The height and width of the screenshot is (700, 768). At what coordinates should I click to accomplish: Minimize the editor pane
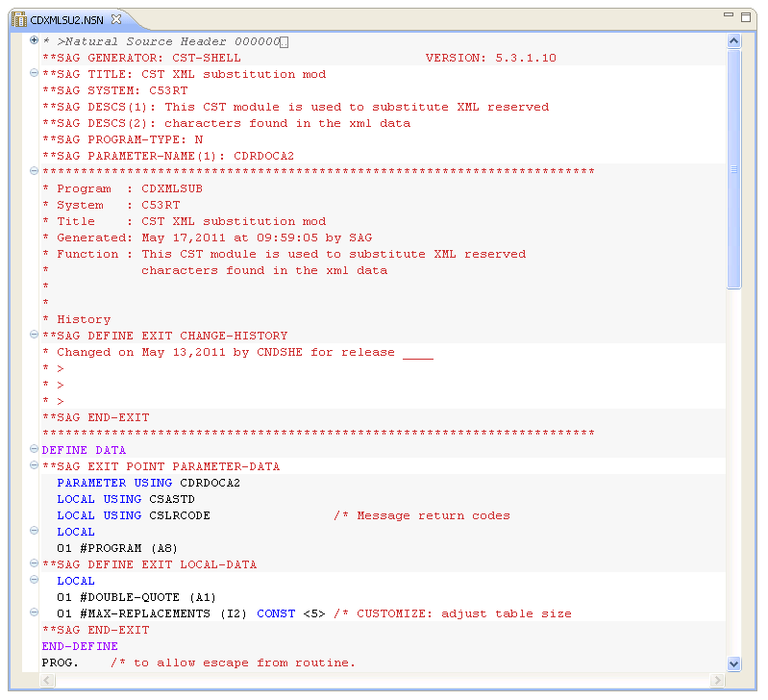click(731, 17)
